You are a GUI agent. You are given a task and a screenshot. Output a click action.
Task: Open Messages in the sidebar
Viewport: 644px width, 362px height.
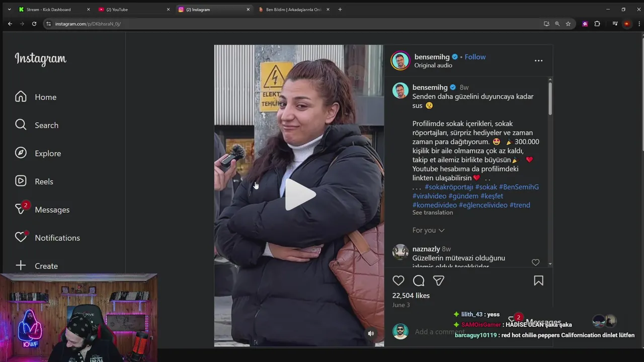click(42, 210)
